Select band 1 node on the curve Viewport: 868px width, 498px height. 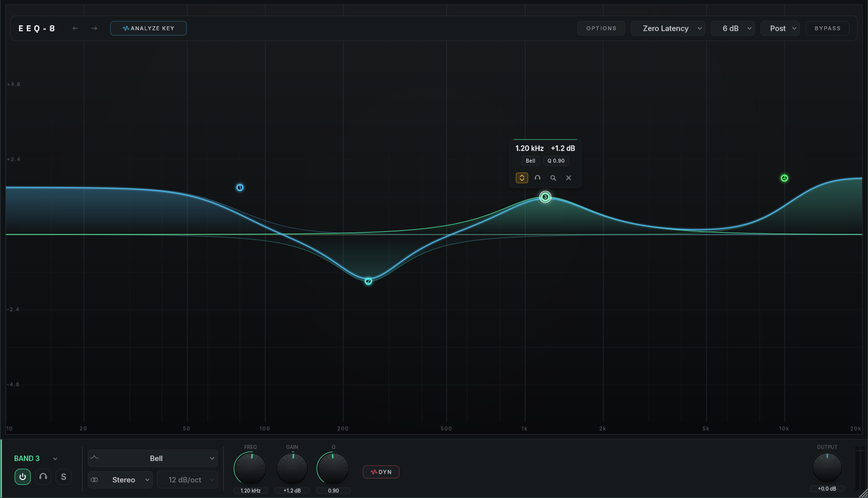[x=240, y=187]
